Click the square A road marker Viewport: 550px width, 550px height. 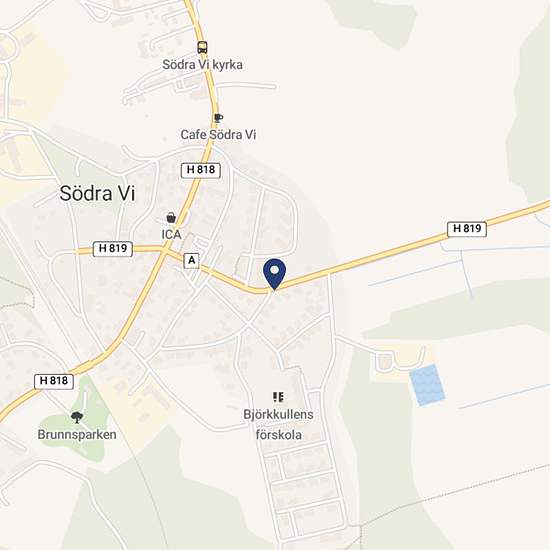click(192, 261)
